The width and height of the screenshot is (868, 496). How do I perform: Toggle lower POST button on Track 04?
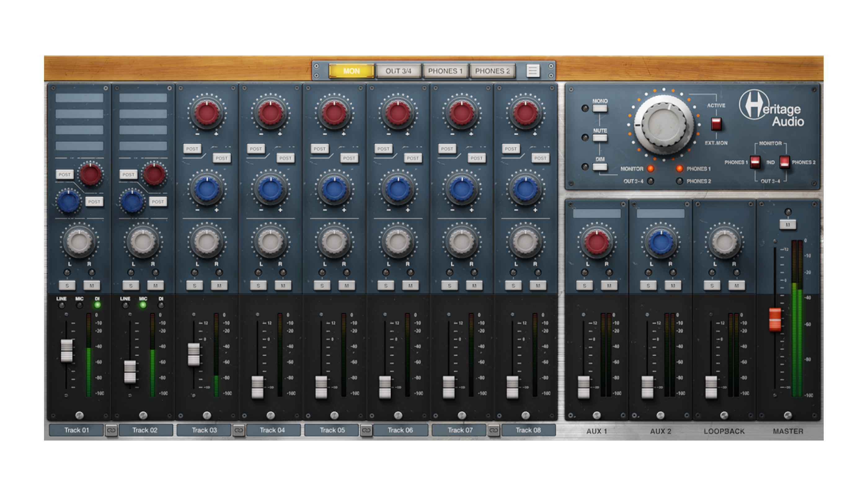coord(286,158)
